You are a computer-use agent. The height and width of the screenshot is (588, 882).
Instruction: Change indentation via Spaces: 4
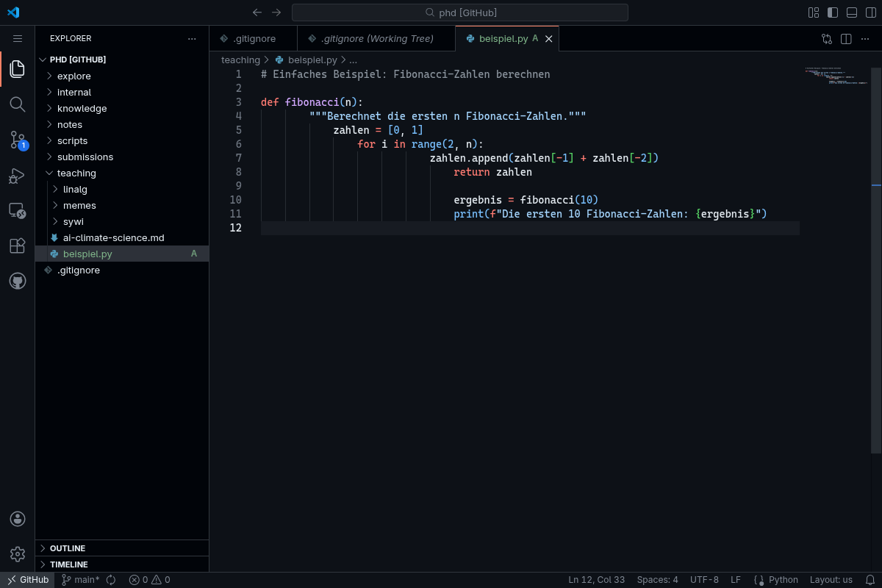(657, 580)
